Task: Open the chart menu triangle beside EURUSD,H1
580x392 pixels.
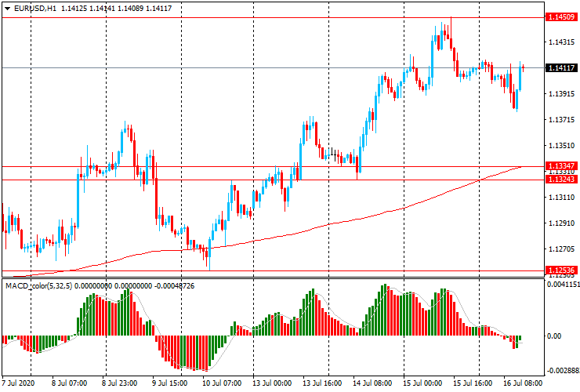Action: [x=7, y=9]
